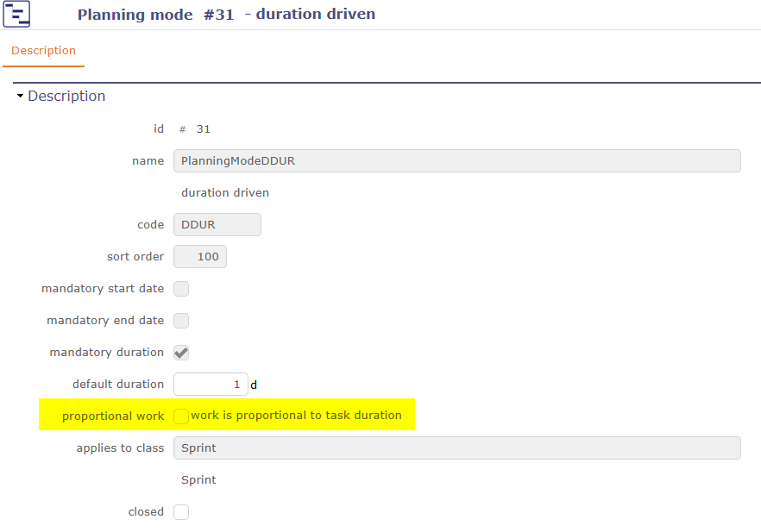The image size is (761, 532).
Task: Uncheck the mandatory duration checkbox
Action: pyautogui.click(x=181, y=352)
